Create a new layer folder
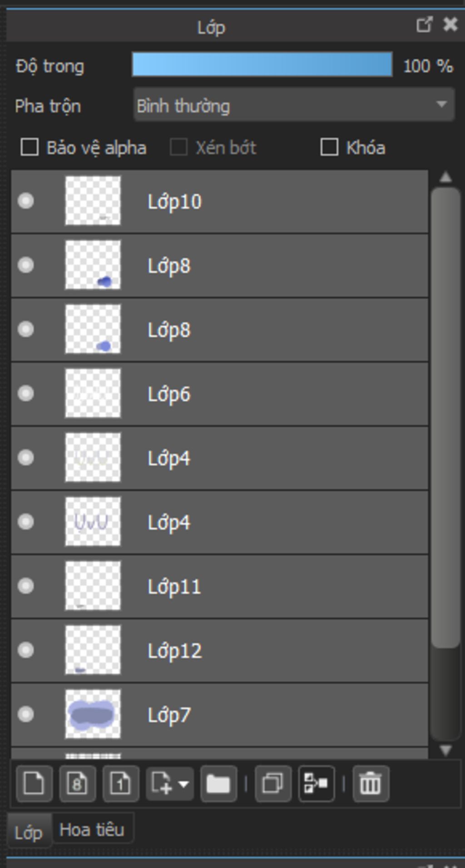465x868 pixels. point(218,783)
